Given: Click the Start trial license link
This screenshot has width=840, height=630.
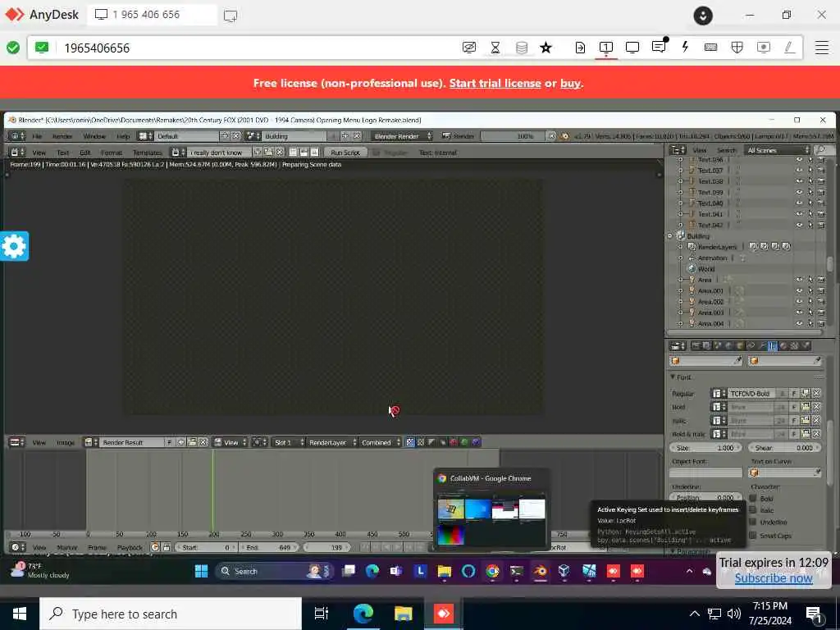Looking at the screenshot, I should (495, 83).
